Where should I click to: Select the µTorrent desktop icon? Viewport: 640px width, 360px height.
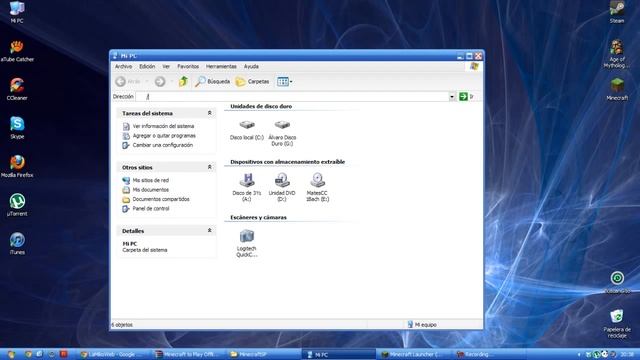(x=17, y=205)
